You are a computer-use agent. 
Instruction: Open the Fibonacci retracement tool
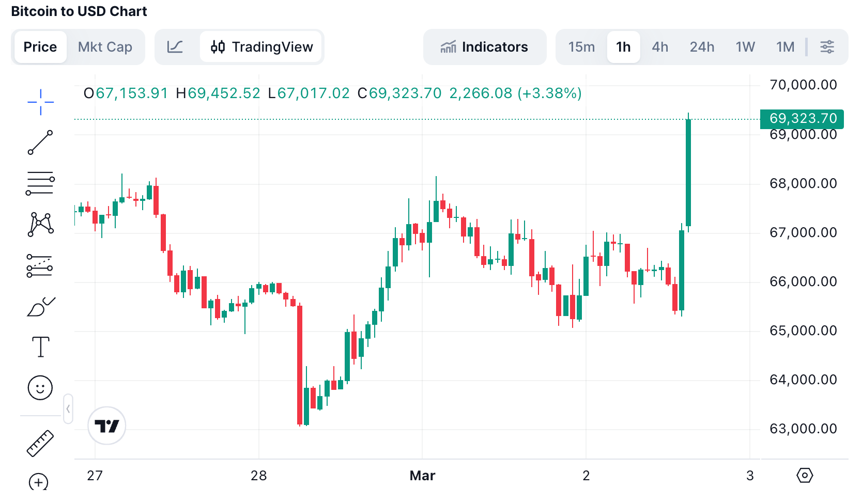[x=40, y=183]
